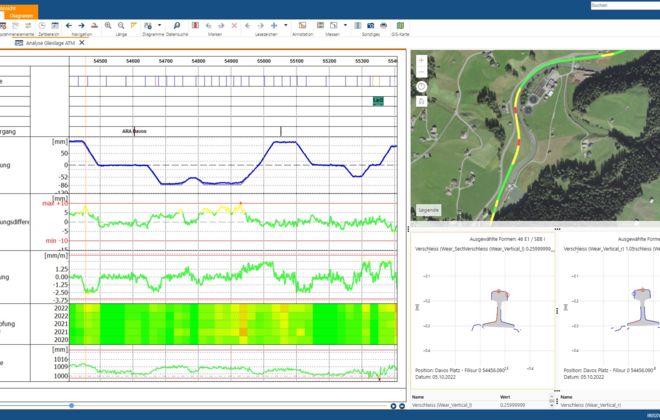Open the Datensuche search icon
660x420 pixels.
(x=176, y=24)
